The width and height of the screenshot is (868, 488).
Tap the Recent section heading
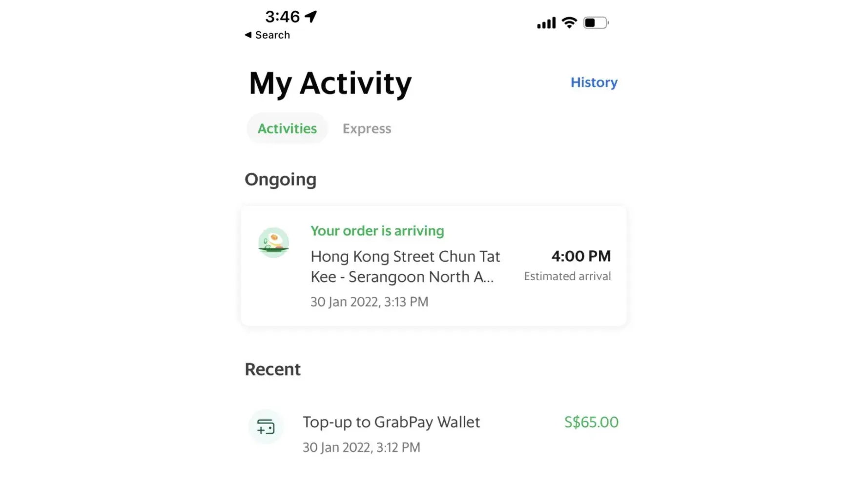272,369
